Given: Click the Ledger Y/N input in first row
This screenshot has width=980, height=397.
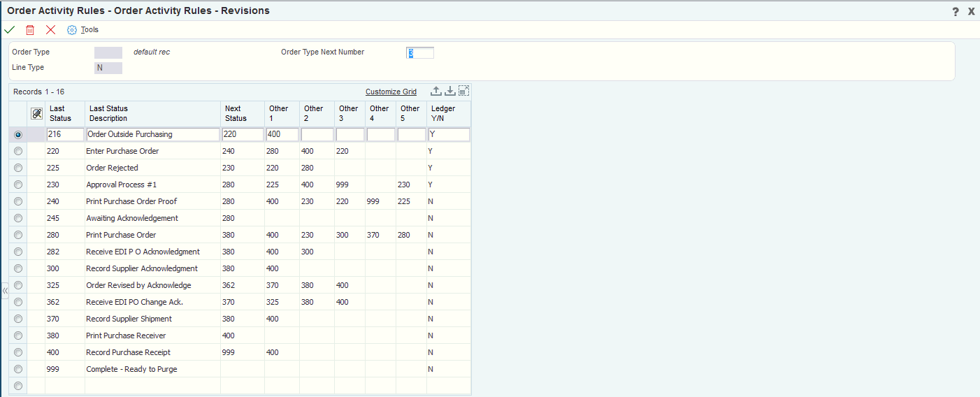Looking at the screenshot, I should click(449, 134).
